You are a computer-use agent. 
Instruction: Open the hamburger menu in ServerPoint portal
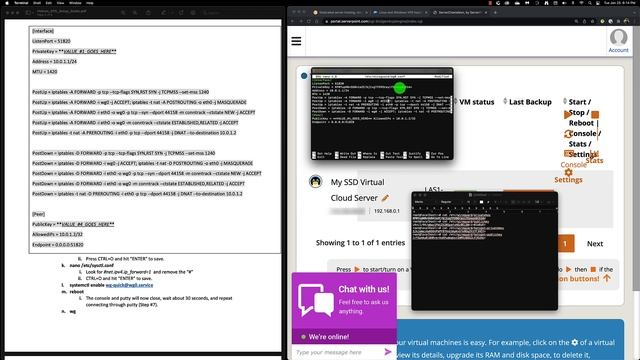[x=296, y=41]
